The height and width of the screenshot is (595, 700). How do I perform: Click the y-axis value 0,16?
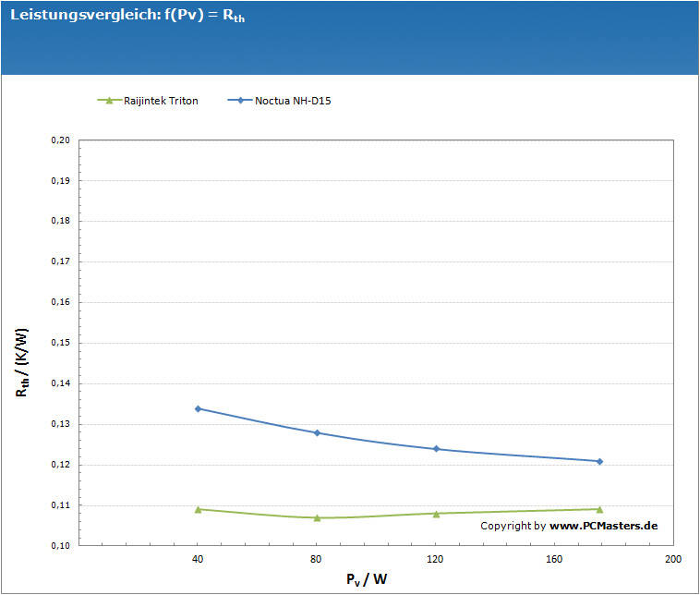[x=61, y=302]
